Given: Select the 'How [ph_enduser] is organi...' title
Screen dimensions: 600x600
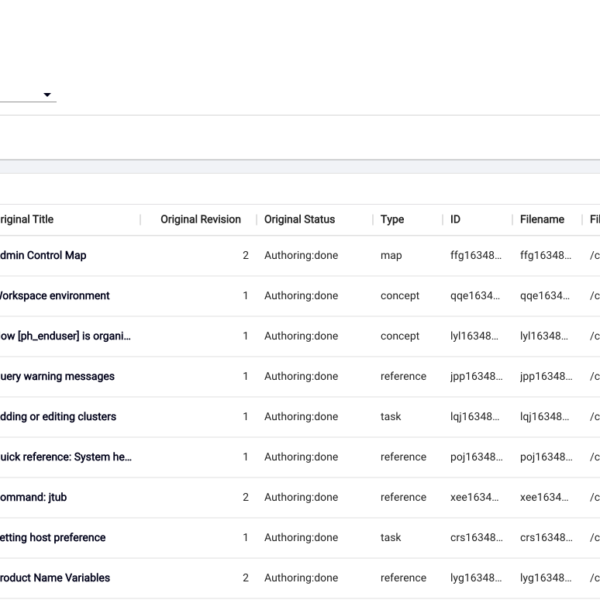Looking at the screenshot, I should (x=65, y=336).
